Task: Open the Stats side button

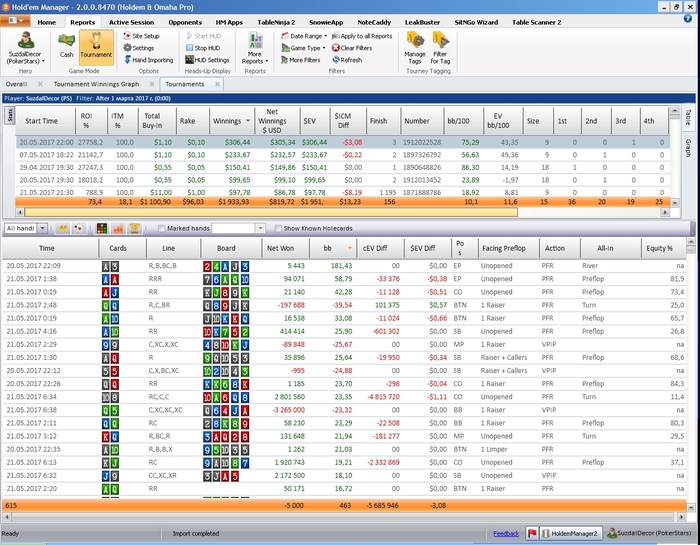Action: [x=9, y=115]
